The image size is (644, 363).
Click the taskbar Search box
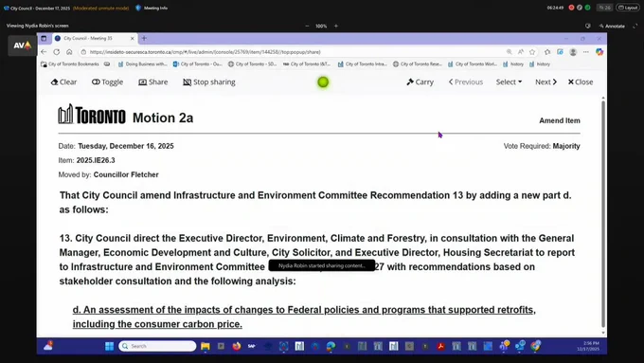point(157,346)
